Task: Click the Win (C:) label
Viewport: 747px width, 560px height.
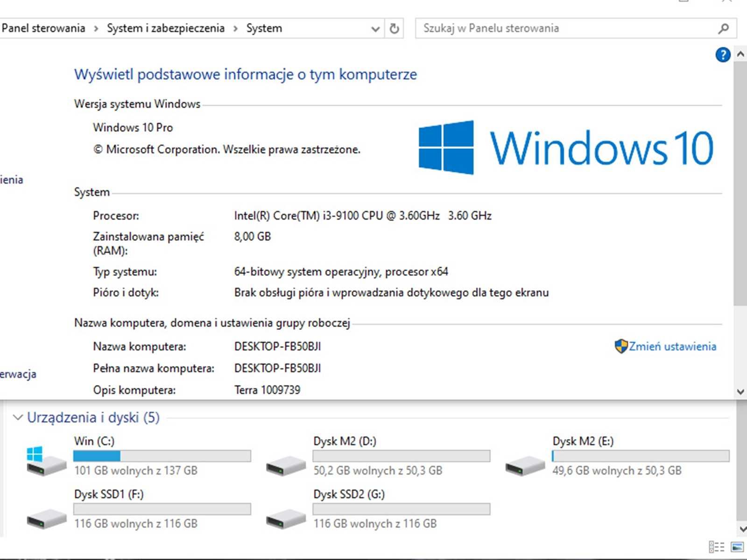Action: [94, 441]
